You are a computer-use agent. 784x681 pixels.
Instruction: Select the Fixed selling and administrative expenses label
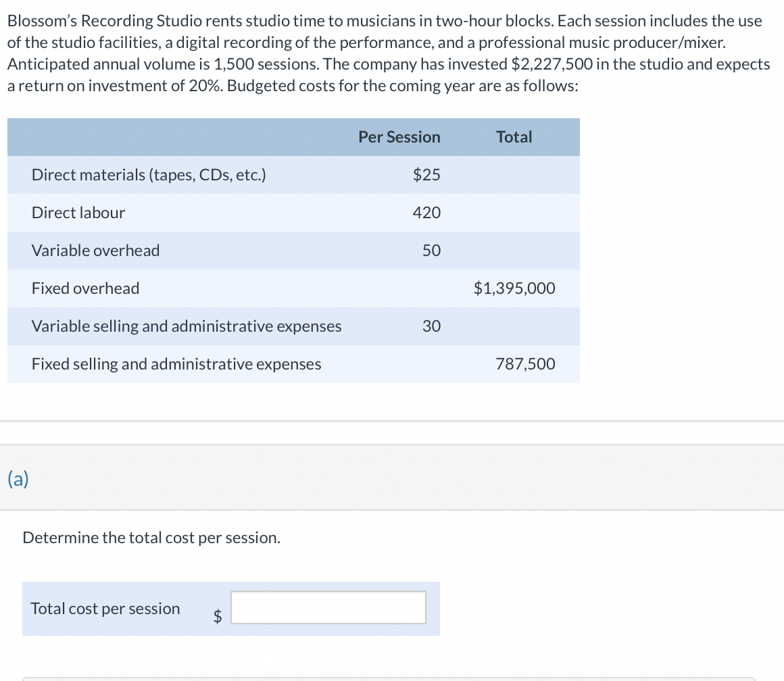(176, 364)
